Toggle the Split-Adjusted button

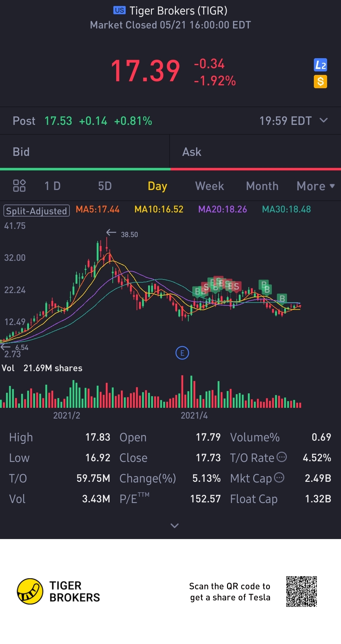point(37,211)
